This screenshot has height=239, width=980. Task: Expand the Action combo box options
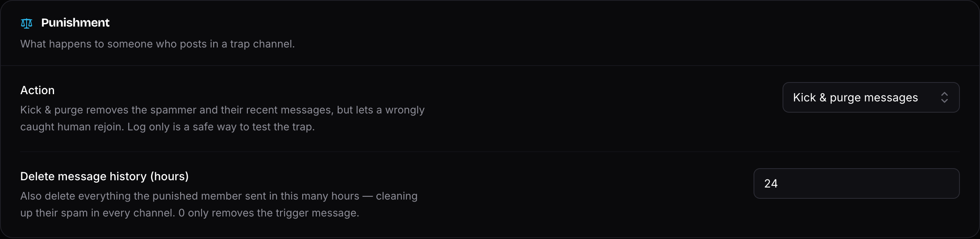[871, 97]
